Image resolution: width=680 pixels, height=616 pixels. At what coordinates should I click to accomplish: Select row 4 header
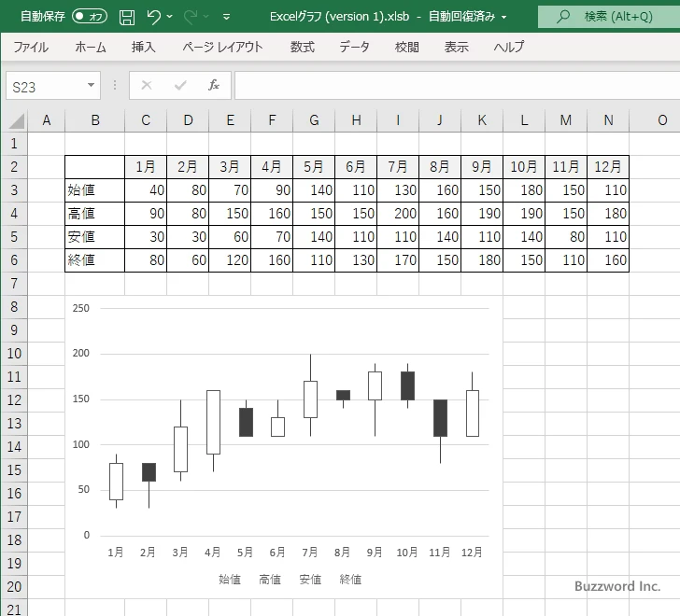click(14, 214)
